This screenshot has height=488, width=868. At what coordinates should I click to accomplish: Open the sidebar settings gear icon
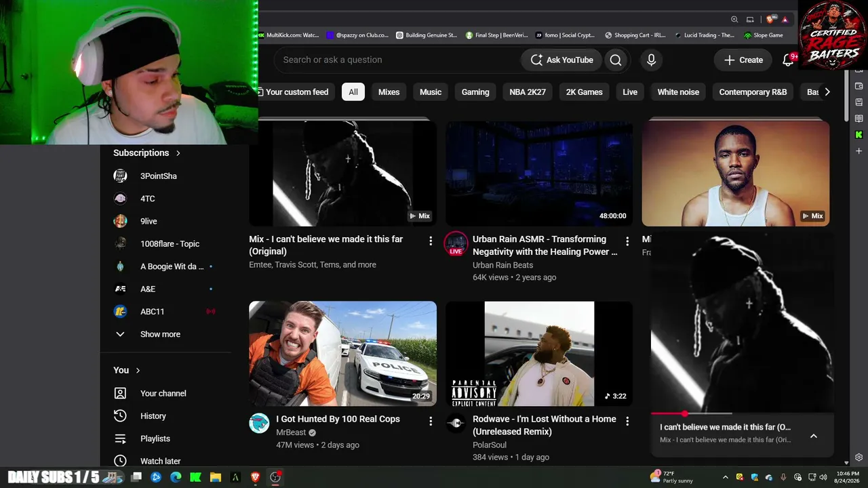coord(859,457)
